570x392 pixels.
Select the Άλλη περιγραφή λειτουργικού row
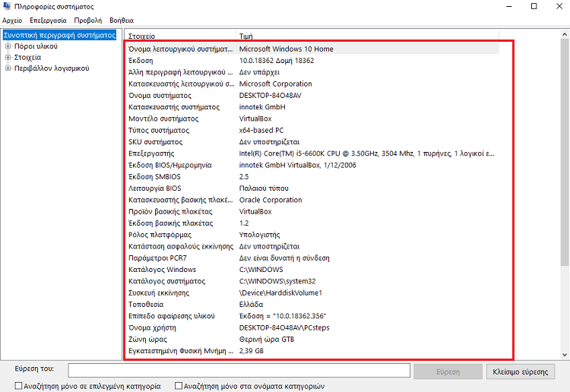pos(312,72)
